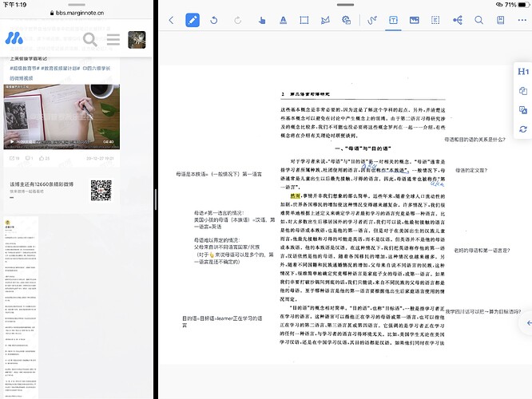Select the text box T tool

(x=393, y=20)
